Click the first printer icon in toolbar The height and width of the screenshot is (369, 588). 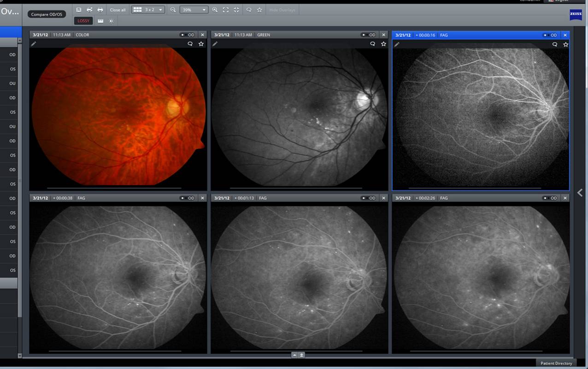(89, 10)
